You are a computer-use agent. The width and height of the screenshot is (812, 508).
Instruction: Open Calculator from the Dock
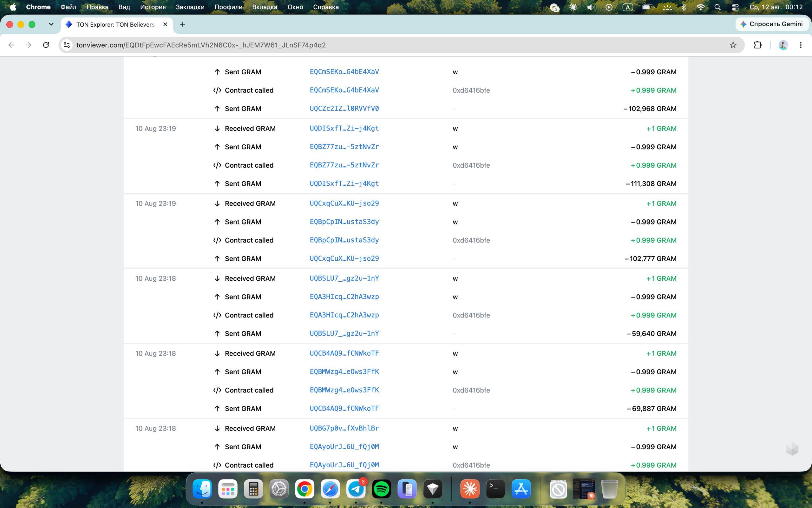[253, 489]
